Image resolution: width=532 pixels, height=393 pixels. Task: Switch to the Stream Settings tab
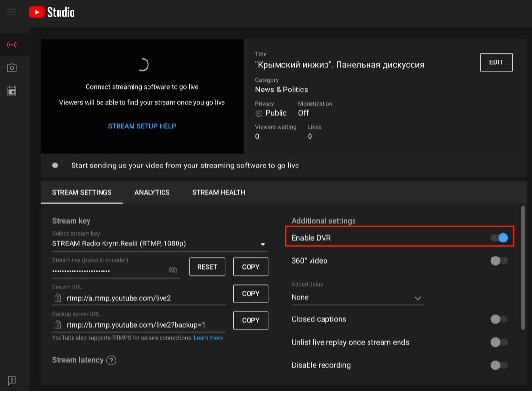click(x=82, y=193)
